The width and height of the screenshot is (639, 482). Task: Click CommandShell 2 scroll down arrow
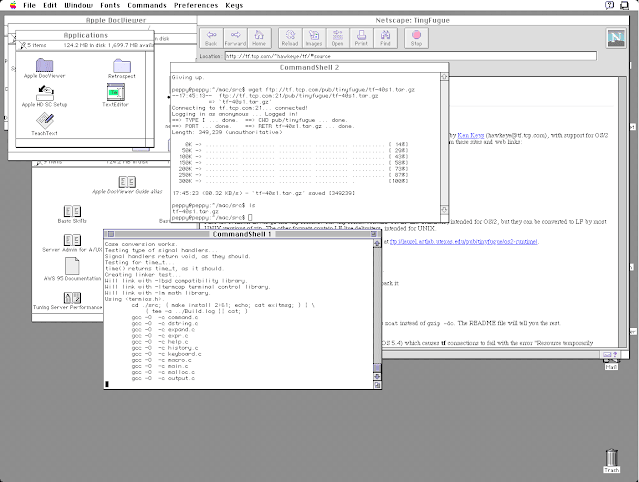point(444,210)
